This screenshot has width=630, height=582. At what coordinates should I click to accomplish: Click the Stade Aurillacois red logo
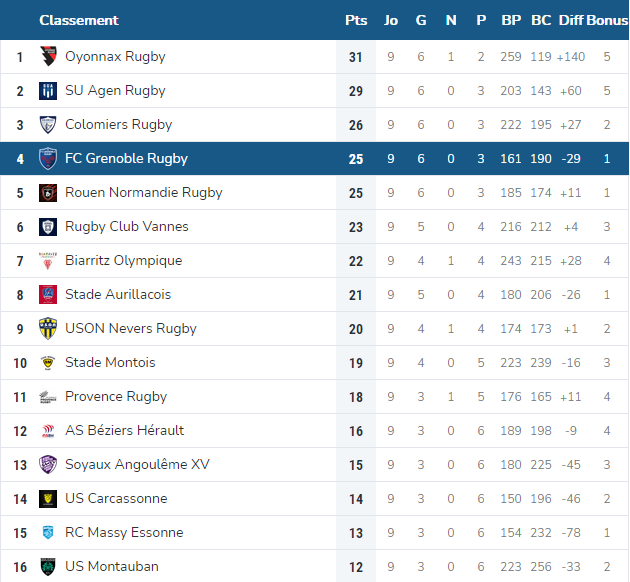coord(48,294)
